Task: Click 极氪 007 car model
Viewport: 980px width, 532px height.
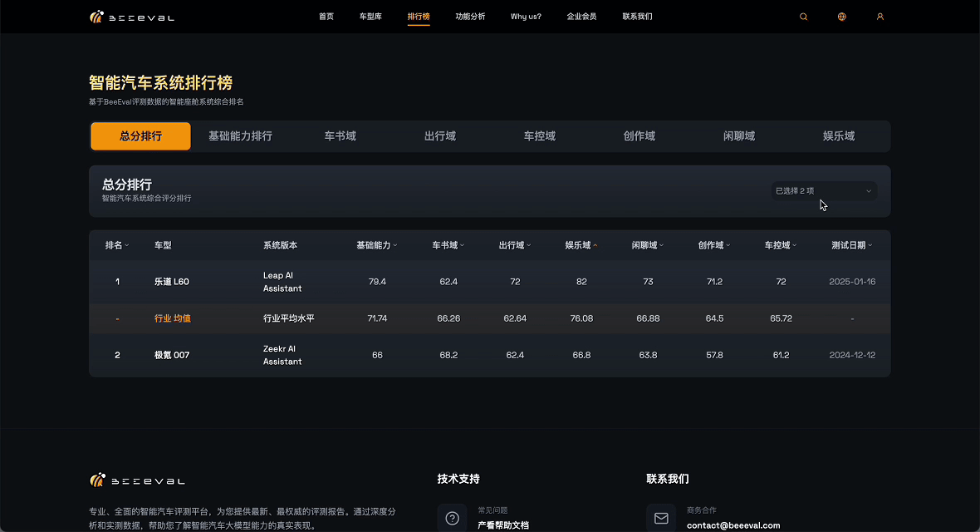Action: [x=172, y=355]
